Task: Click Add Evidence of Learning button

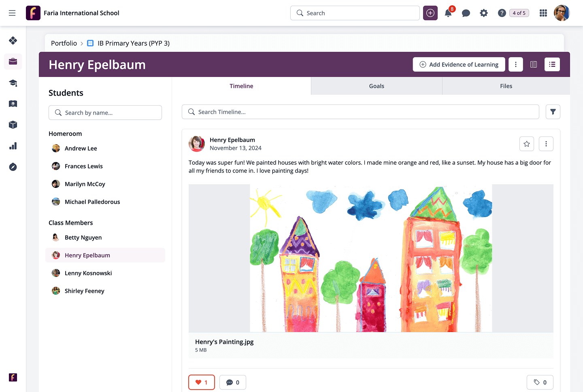Action: pyautogui.click(x=459, y=64)
